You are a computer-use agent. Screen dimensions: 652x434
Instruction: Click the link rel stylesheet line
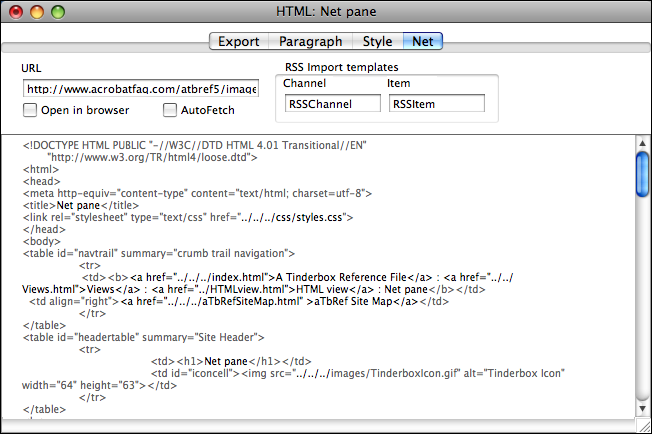pyautogui.click(x=188, y=217)
